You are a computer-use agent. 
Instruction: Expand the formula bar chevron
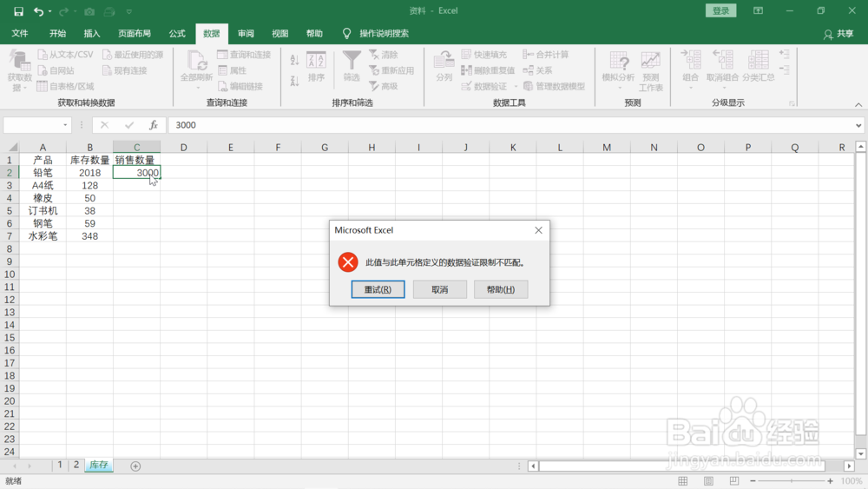click(858, 126)
